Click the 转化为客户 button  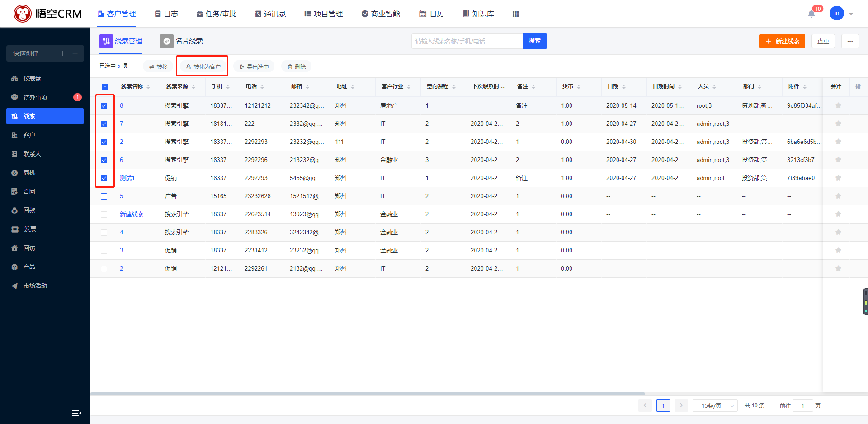coord(203,67)
